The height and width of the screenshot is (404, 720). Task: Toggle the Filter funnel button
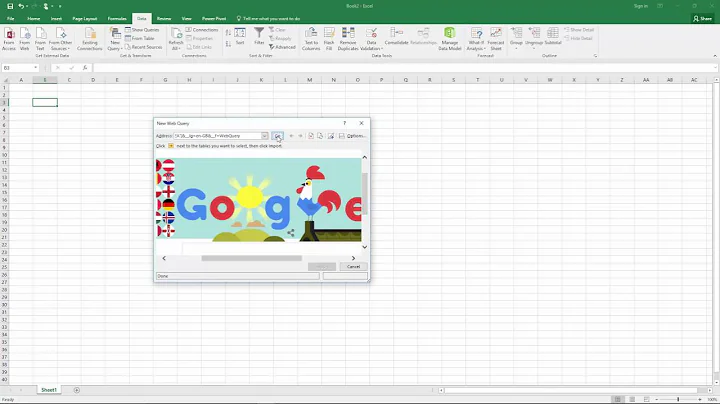coord(259,37)
